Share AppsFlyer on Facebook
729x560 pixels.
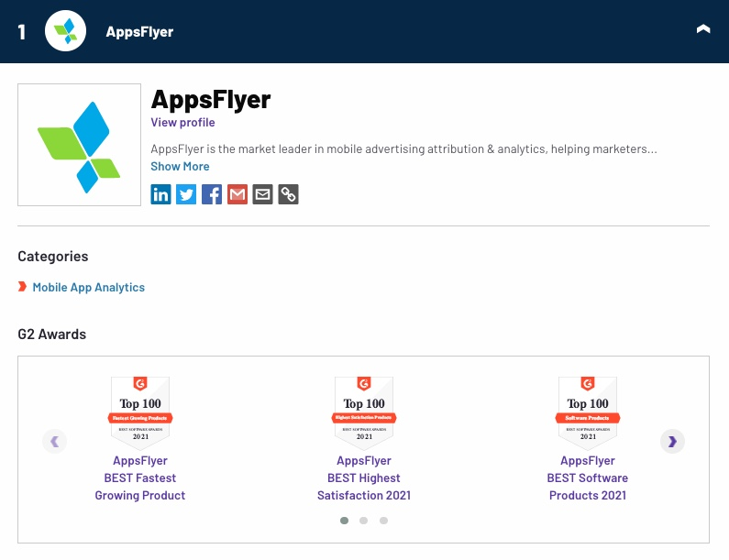(212, 194)
